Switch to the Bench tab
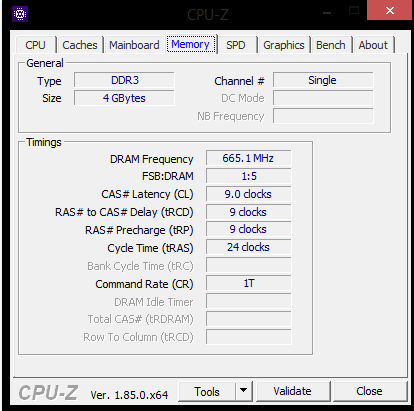Image resolution: width=414 pixels, height=411 pixels. pos(331,45)
